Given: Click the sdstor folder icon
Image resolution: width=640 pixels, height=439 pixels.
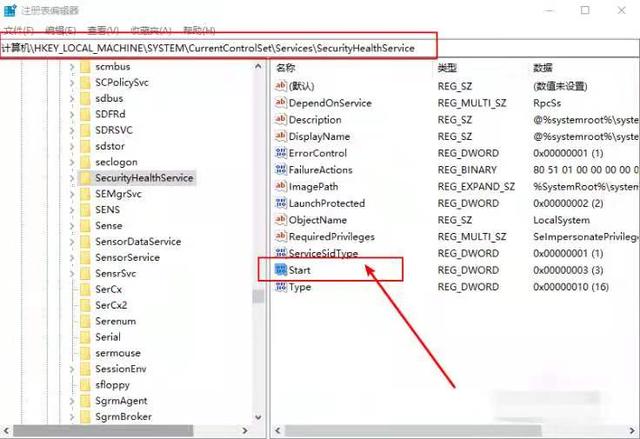Looking at the screenshot, I should point(85,146).
